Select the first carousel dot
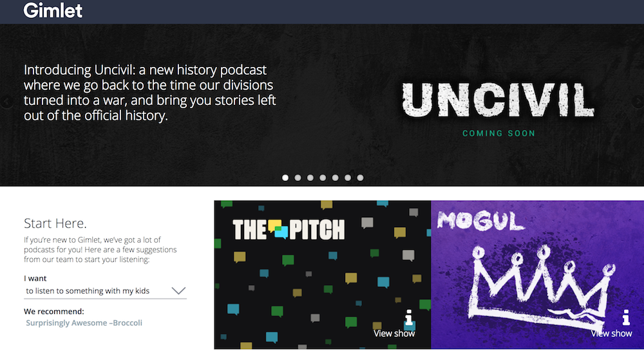The width and height of the screenshot is (644, 356). tap(285, 178)
